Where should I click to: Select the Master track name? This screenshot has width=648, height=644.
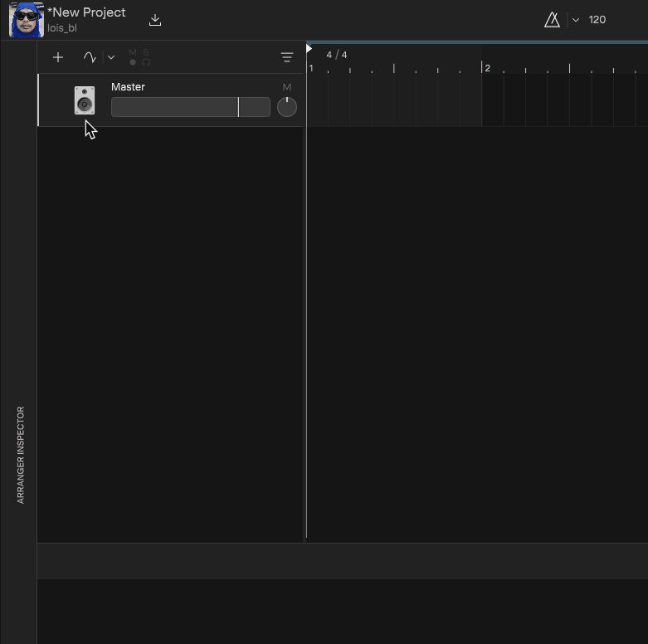pyautogui.click(x=128, y=87)
